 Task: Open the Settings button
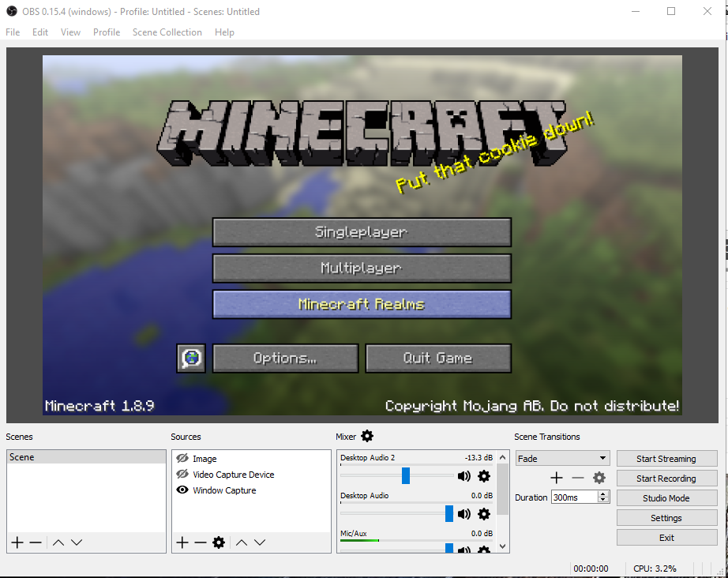pos(666,518)
